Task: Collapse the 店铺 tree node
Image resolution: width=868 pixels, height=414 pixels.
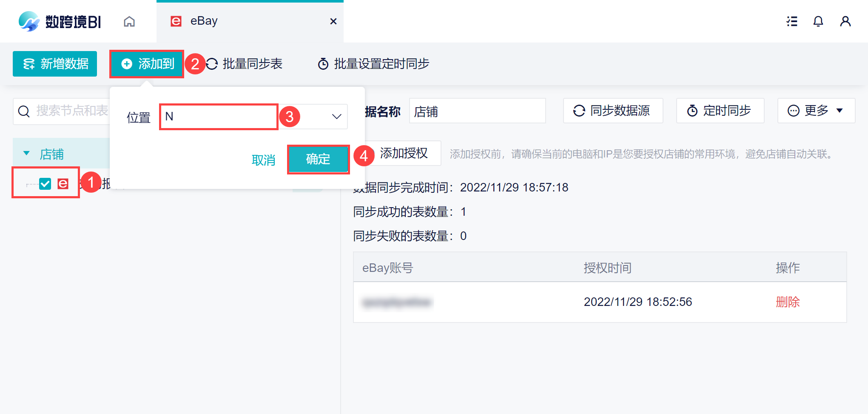Action: click(26, 153)
